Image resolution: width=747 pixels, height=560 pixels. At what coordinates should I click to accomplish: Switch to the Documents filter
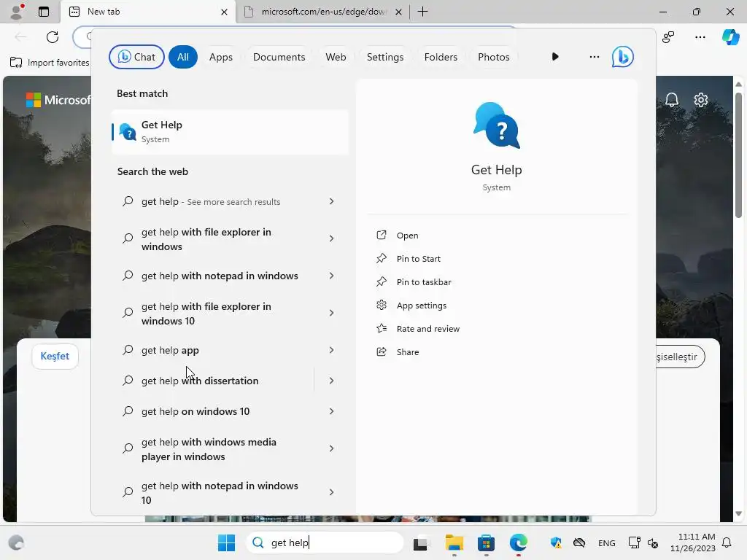click(279, 57)
